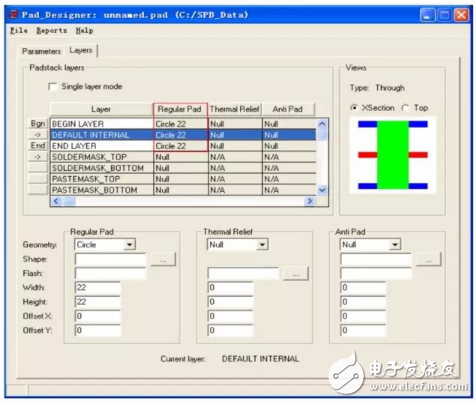Open the Thermal Relief geometry dropdown
Screen dimensions: 476x403
click(x=262, y=245)
